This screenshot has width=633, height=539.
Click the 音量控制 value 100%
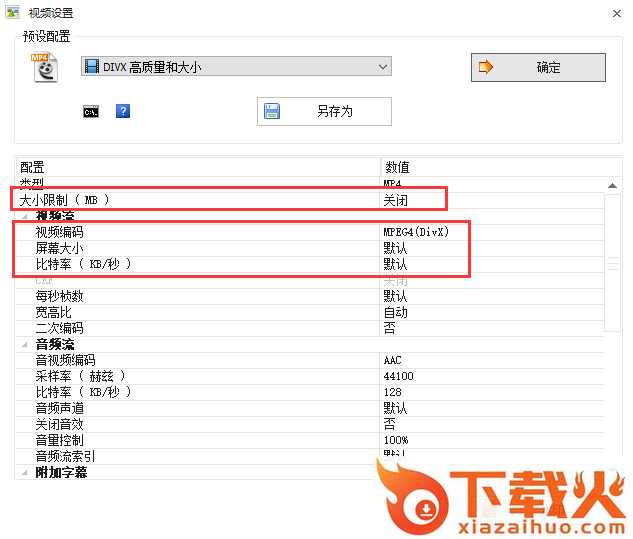396,440
